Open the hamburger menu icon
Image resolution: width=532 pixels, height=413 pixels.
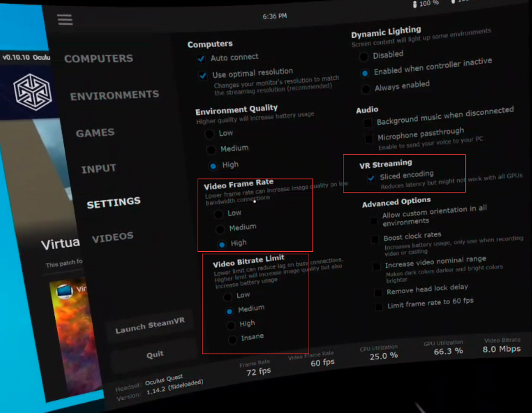click(x=65, y=20)
